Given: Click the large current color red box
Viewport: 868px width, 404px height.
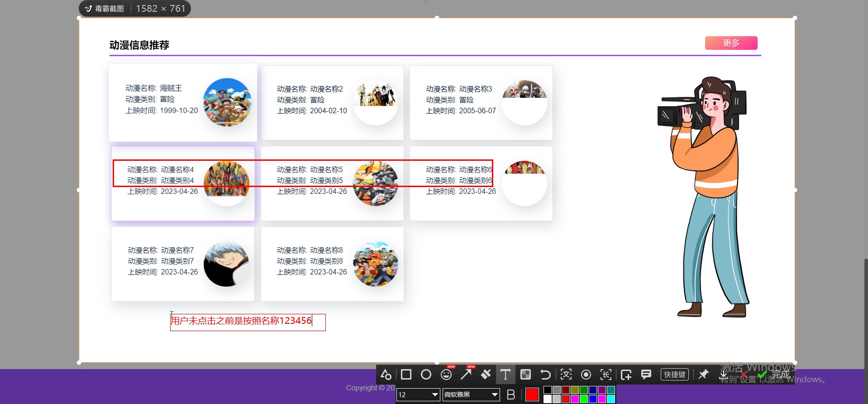Looking at the screenshot, I should tap(532, 394).
